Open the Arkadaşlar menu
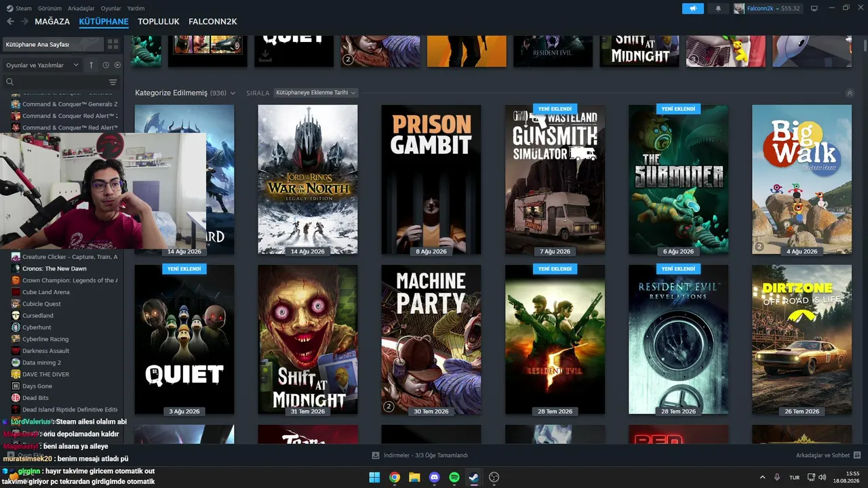Screen dimensions: 868x488 coord(81,8)
